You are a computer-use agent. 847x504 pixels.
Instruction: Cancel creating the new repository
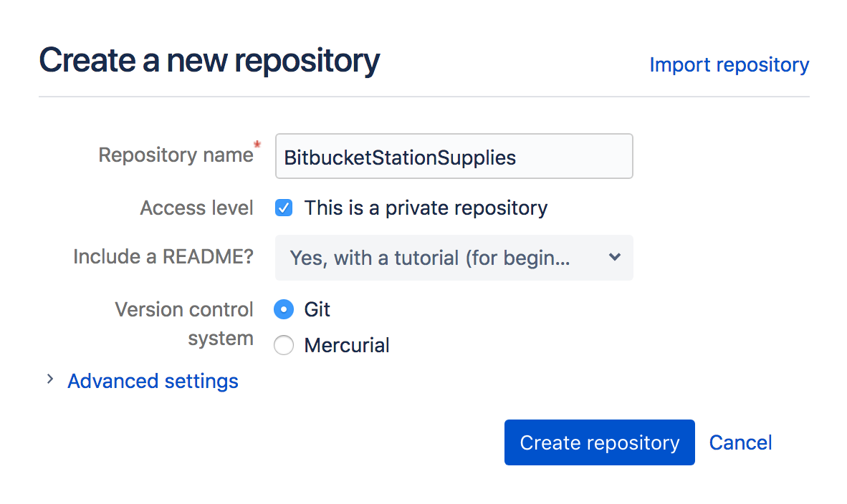(740, 442)
